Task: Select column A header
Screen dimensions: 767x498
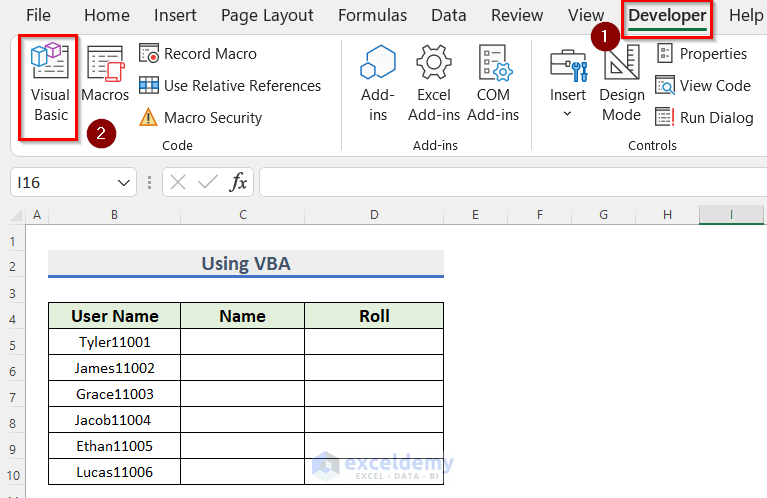Action: coord(37,215)
